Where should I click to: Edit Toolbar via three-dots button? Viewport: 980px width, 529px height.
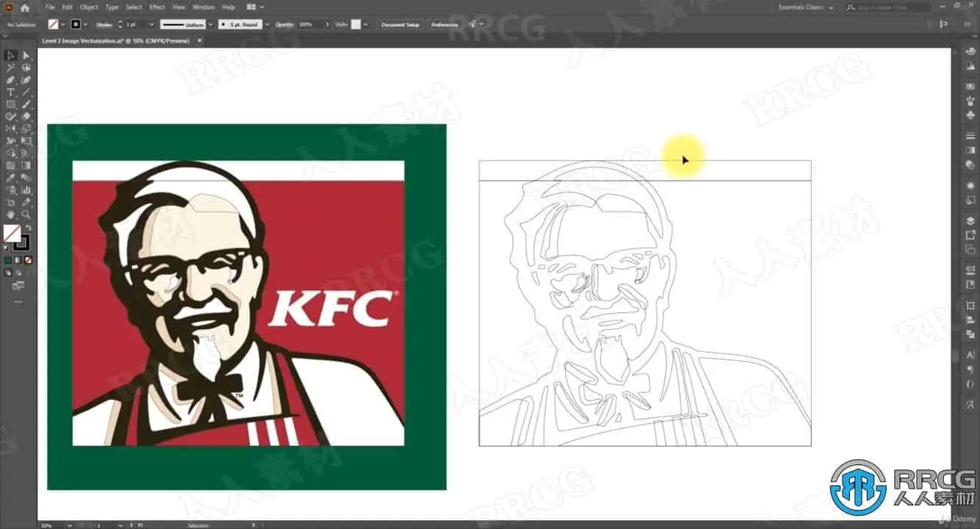pos(18,302)
